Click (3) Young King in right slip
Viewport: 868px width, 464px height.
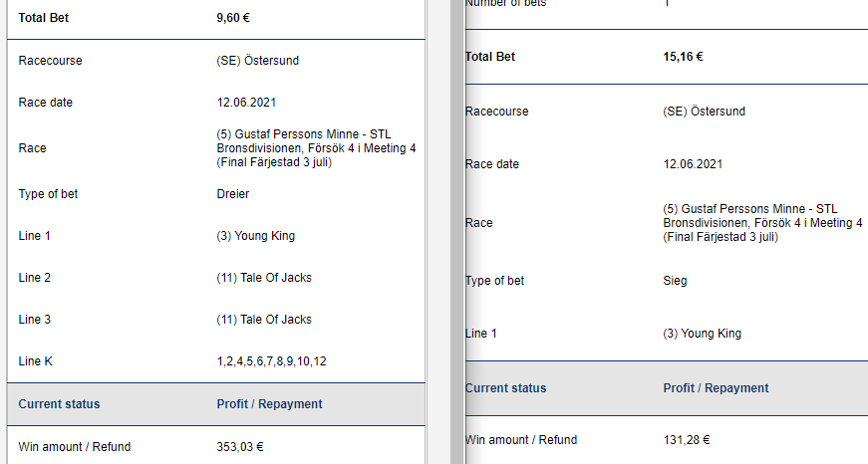coord(702,334)
